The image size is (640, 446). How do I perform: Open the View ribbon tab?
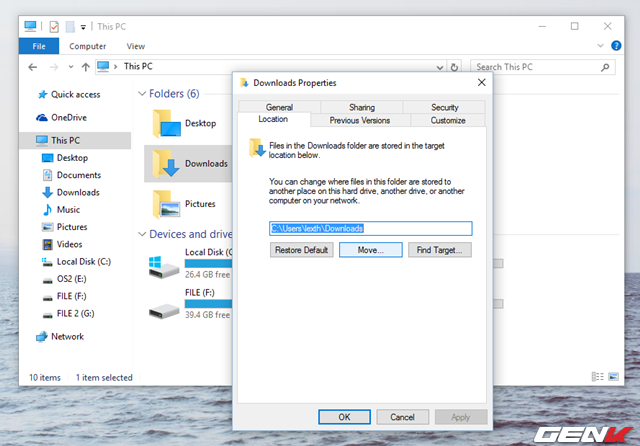point(135,46)
